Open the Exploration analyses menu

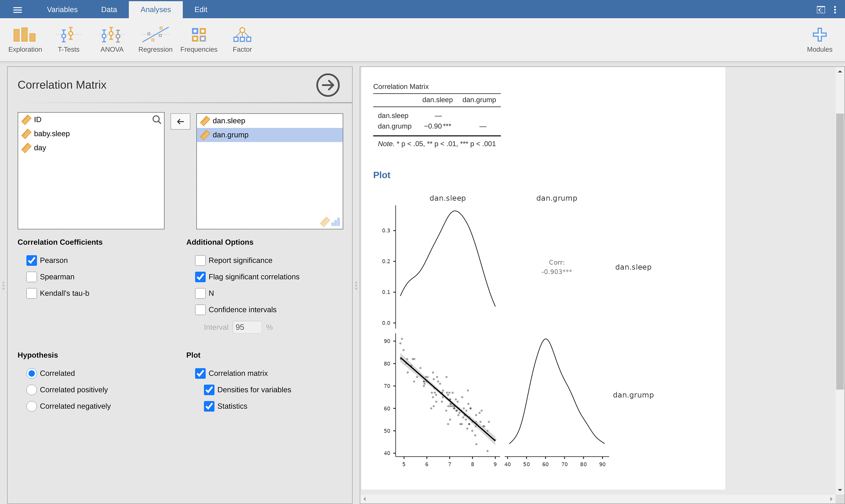(x=25, y=40)
